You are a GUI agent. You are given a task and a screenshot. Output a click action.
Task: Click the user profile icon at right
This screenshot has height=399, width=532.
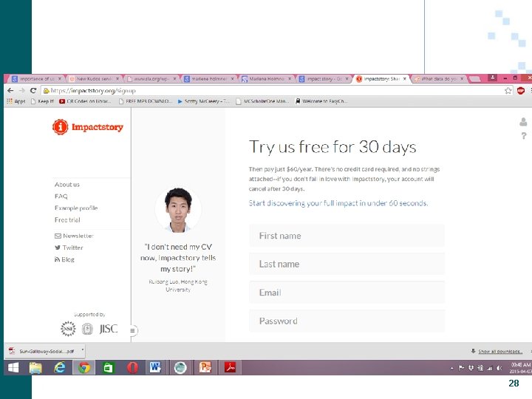[523, 122]
